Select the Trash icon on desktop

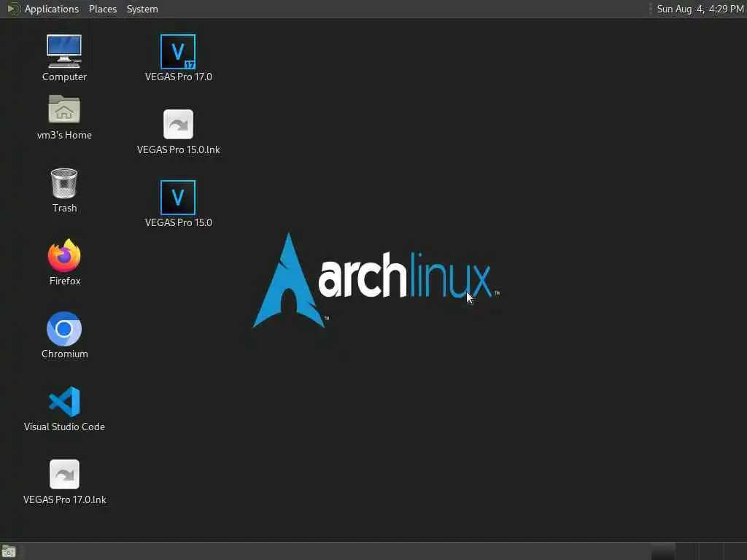pos(64,183)
